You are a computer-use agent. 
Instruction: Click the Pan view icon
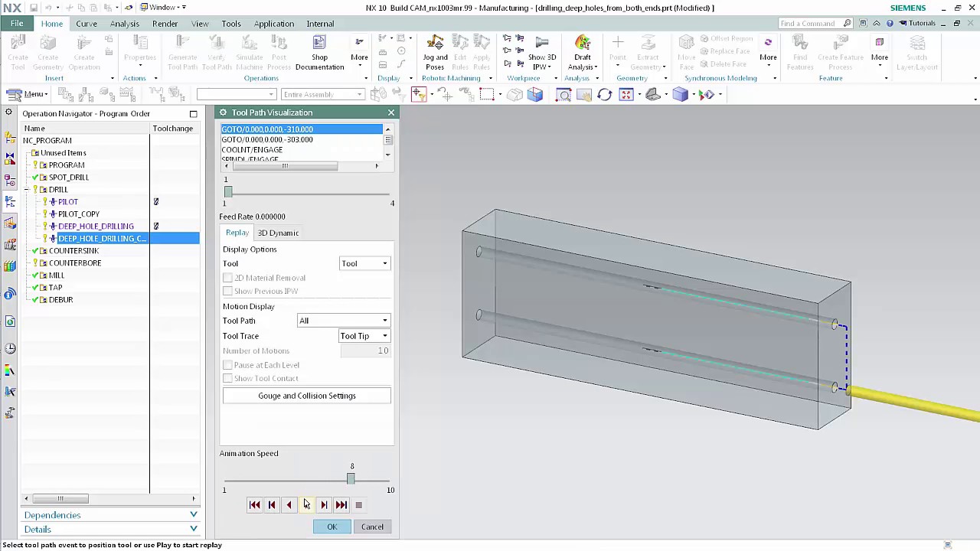point(583,94)
